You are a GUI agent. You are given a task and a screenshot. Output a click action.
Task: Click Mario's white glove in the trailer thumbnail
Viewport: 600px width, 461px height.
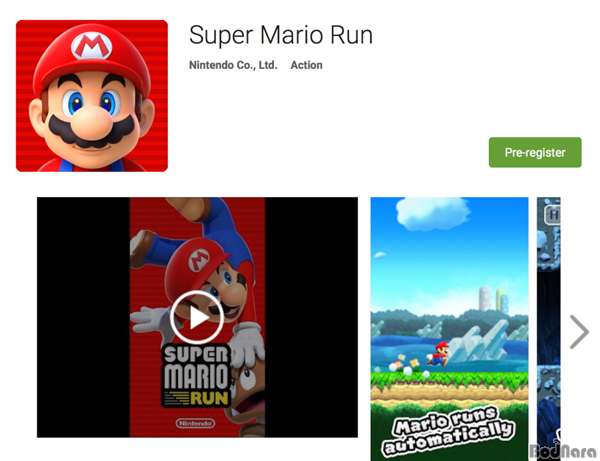(150, 319)
